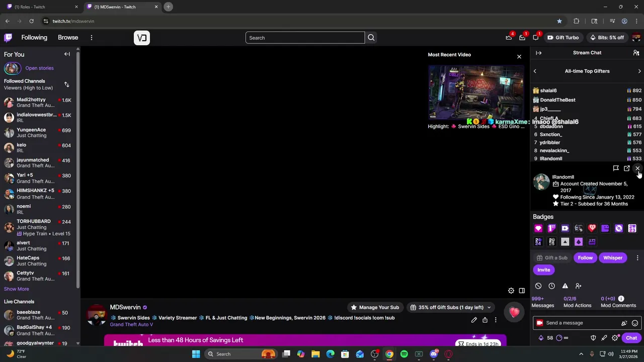This screenshot has height=362, width=644.
Task: Click the Gift a Sub button
Action: click(x=551, y=258)
